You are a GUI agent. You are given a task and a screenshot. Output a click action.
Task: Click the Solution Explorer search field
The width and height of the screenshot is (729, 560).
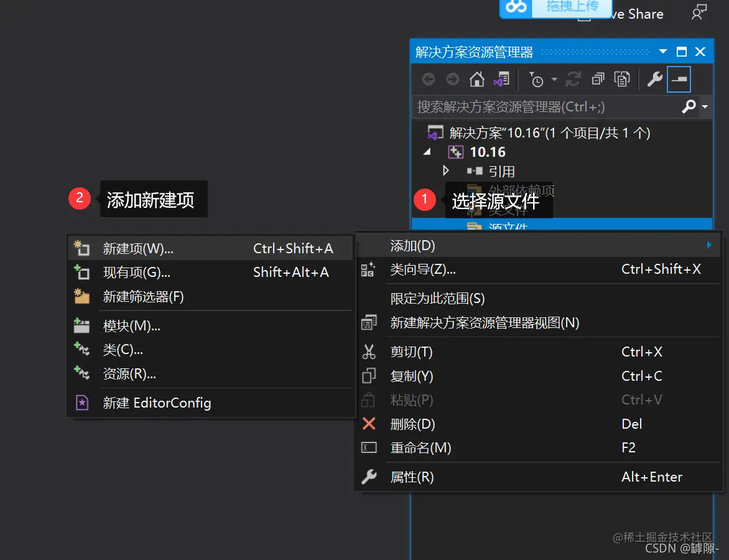[546, 107]
